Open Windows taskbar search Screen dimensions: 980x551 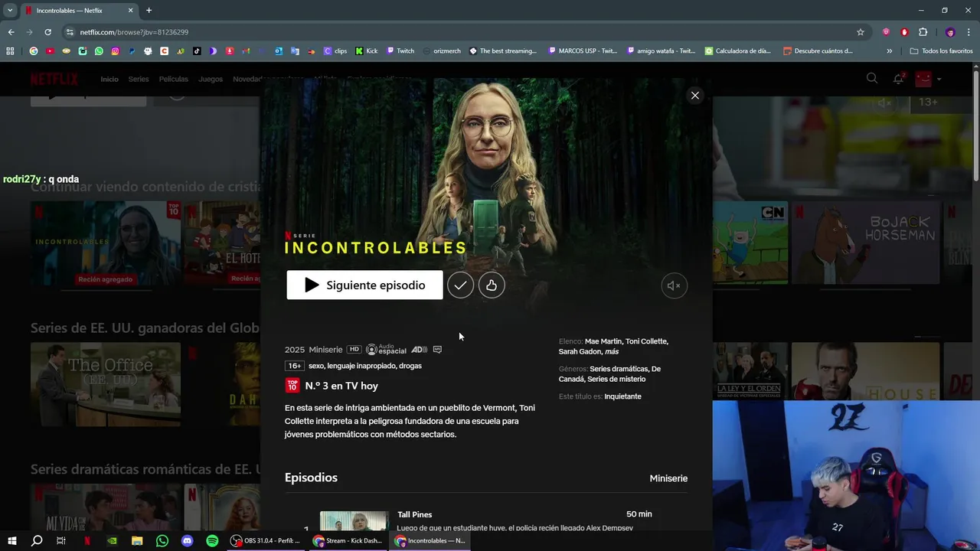37,540
